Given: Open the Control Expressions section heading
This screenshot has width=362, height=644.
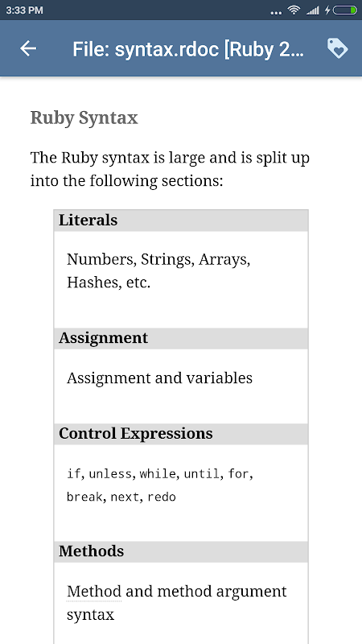Looking at the screenshot, I should (x=135, y=434).
